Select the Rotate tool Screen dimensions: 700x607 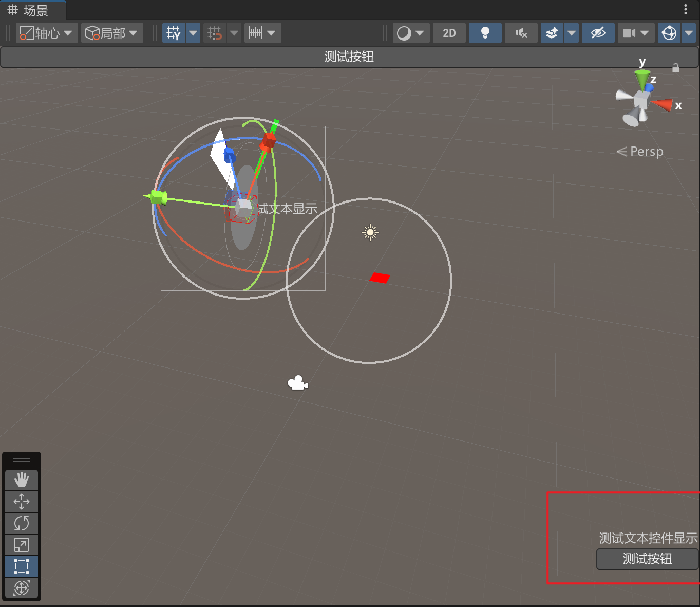pyautogui.click(x=22, y=523)
